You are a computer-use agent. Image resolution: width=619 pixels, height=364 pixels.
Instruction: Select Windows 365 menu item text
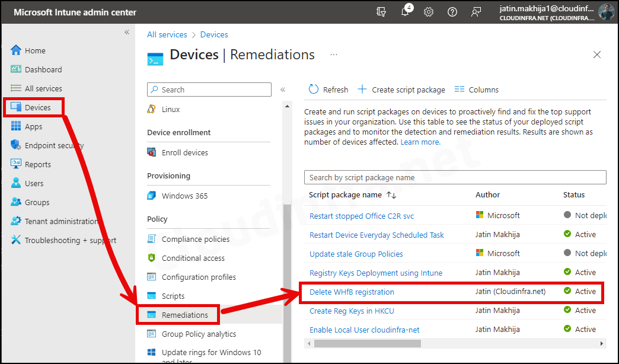tap(184, 196)
